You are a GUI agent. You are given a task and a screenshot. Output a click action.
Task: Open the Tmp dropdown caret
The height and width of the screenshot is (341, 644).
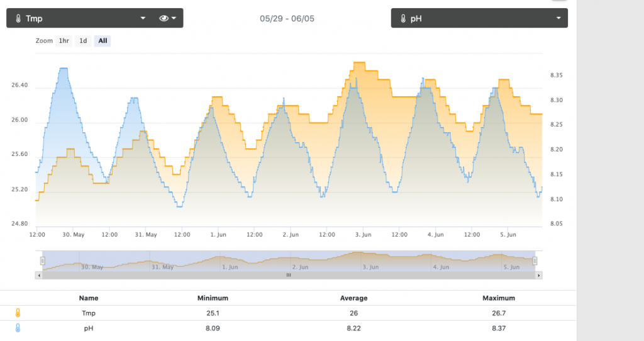pos(143,18)
